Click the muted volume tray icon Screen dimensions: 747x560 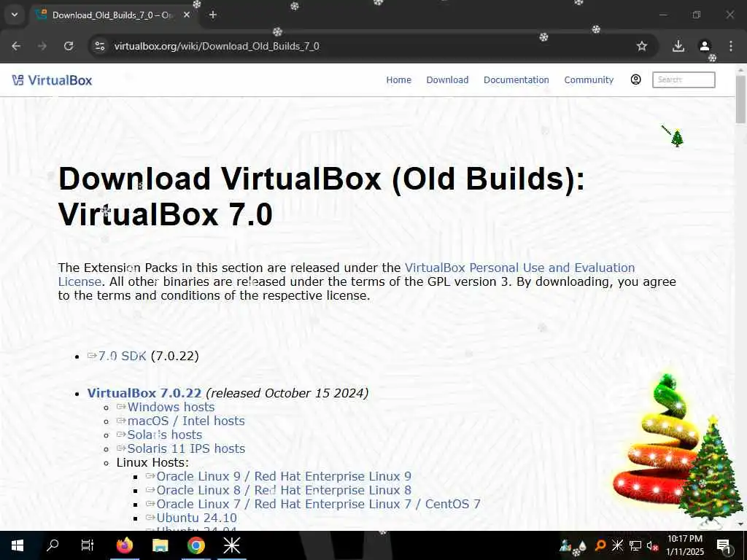click(652, 545)
